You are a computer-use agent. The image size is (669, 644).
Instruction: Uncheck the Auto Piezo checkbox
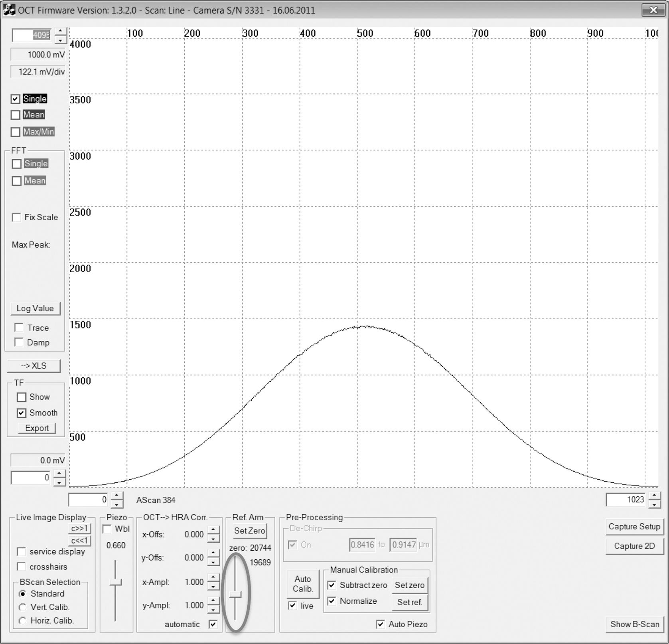[x=381, y=624]
